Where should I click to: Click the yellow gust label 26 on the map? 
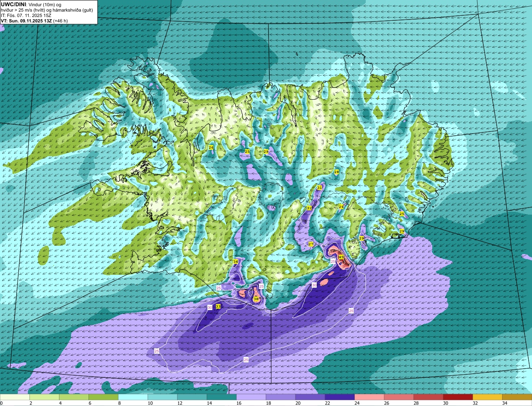[x=211, y=147]
